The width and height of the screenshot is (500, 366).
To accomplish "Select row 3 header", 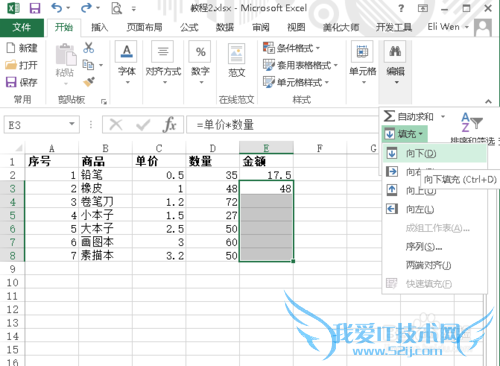I will [12, 189].
